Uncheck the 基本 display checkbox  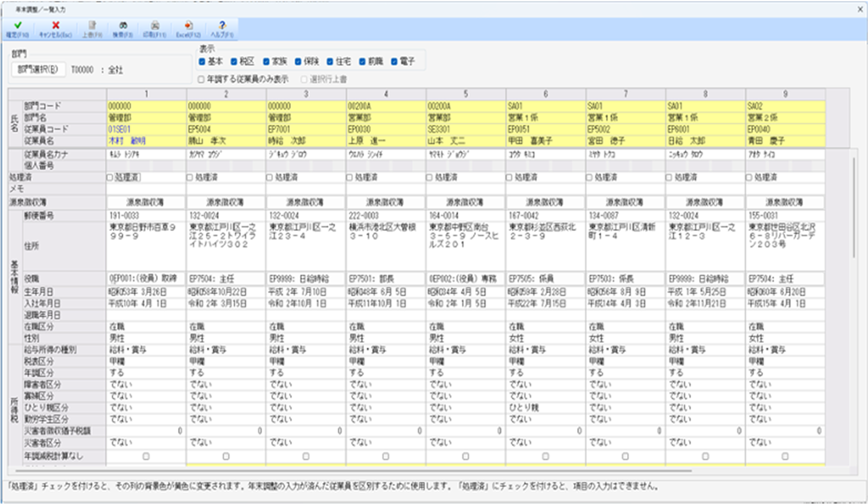(202, 62)
